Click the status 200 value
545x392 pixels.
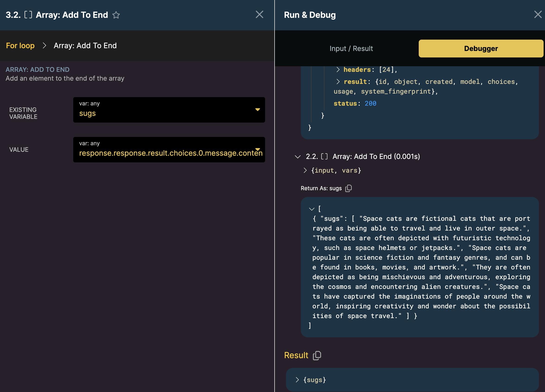click(370, 104)
